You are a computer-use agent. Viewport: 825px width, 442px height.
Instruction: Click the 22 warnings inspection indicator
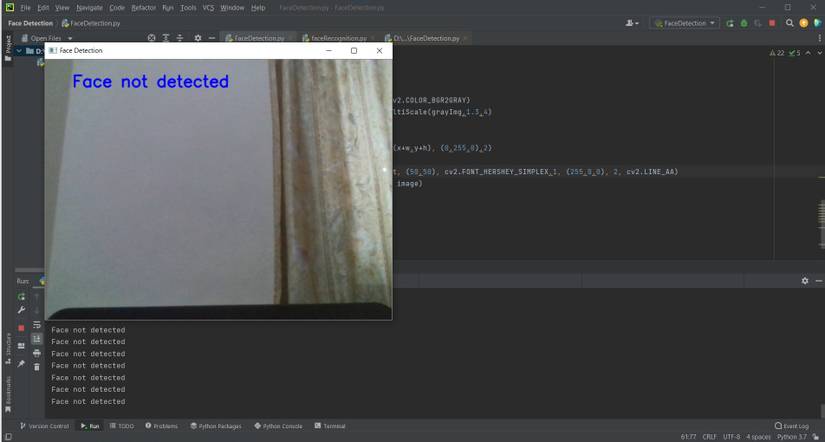777,53
